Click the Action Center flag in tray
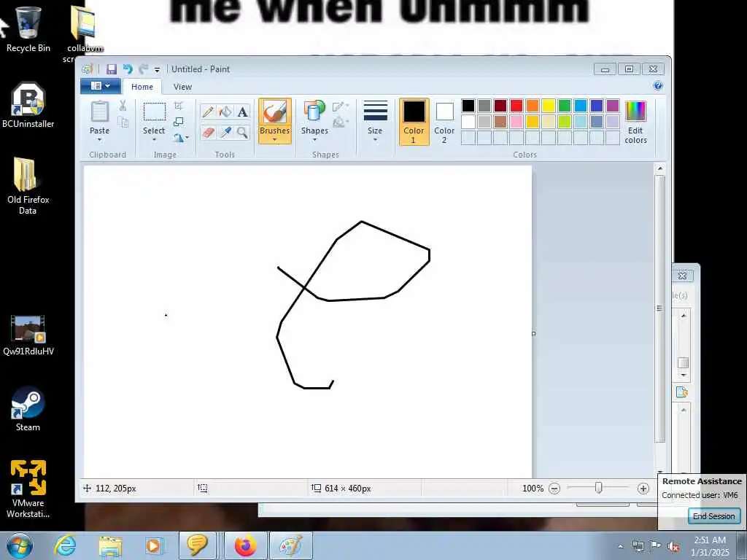Image resolution: width=747 pixels, height=560 pixels. pyautogui.click(x=656, y=546)
